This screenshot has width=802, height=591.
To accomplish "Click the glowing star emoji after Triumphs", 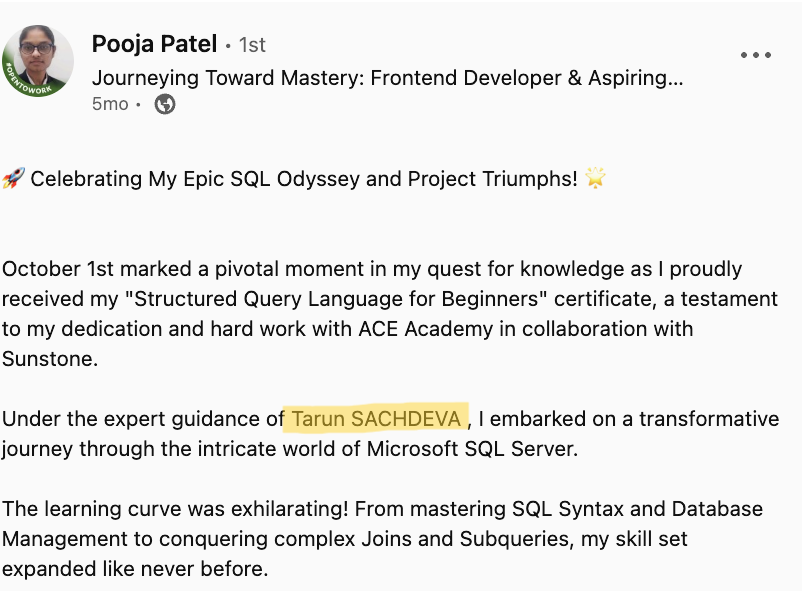I will [x=597, y=179].
